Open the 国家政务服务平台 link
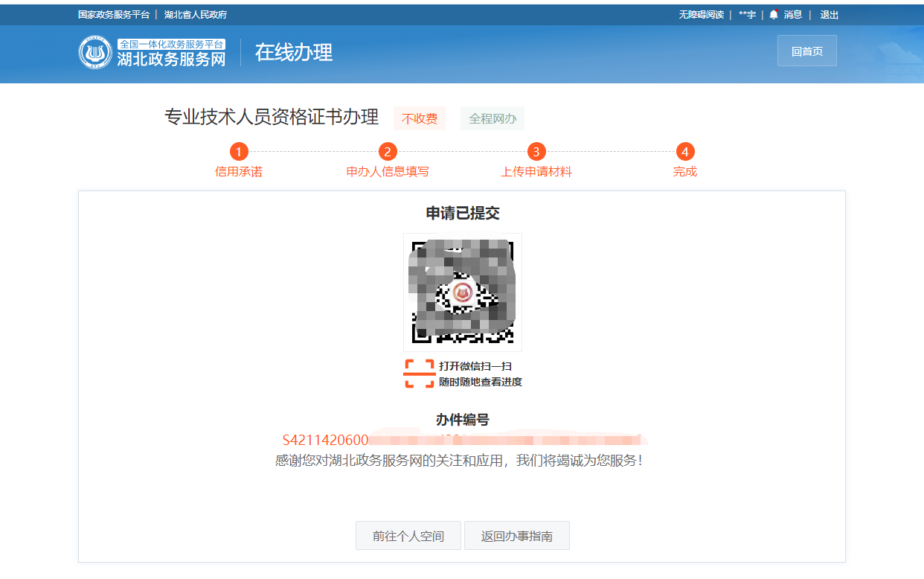Screen dimensions: 924x579 point(114,15)
